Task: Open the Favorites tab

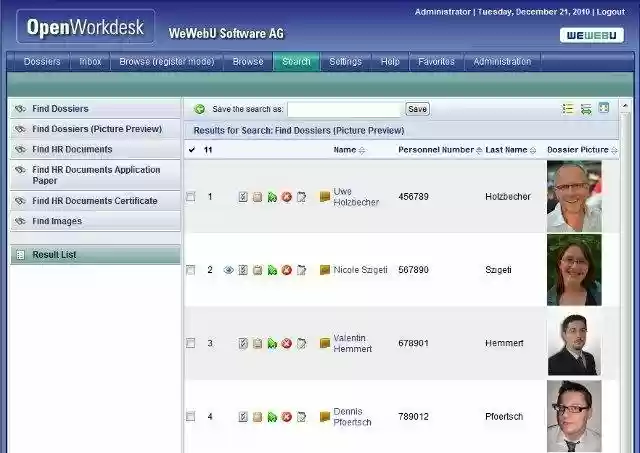Action: (x=436, y=62)
